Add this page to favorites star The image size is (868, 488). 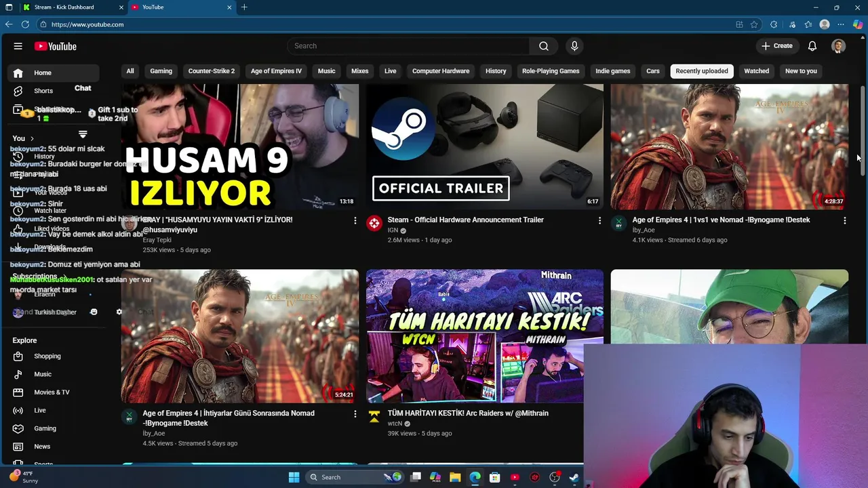[x=754, y=24]
